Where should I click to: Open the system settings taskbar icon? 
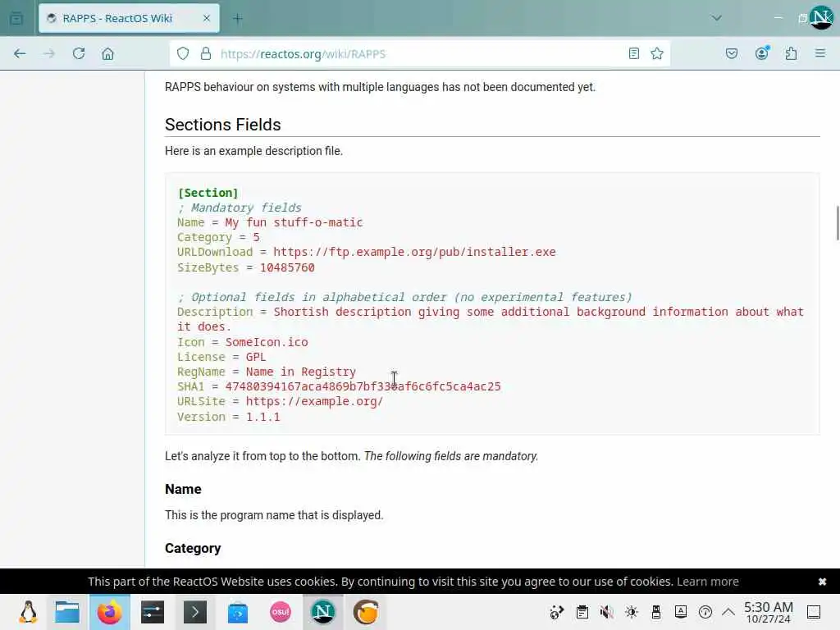point(153,612)
